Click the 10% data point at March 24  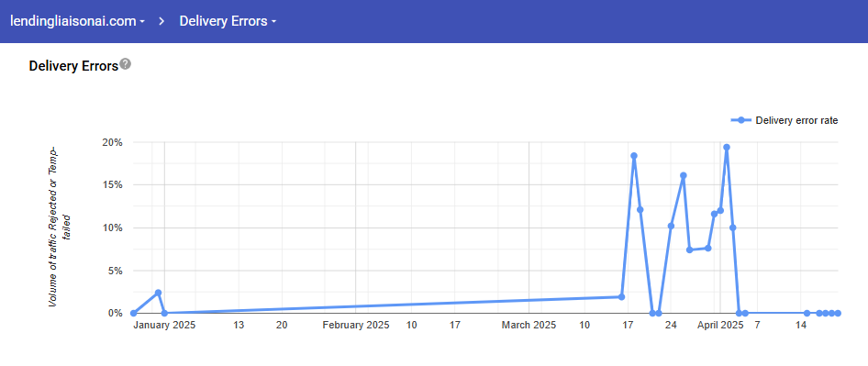click(671, 226)
